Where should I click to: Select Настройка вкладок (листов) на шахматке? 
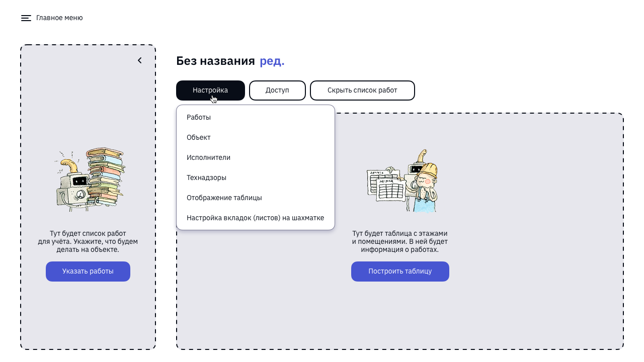point(256,218)
